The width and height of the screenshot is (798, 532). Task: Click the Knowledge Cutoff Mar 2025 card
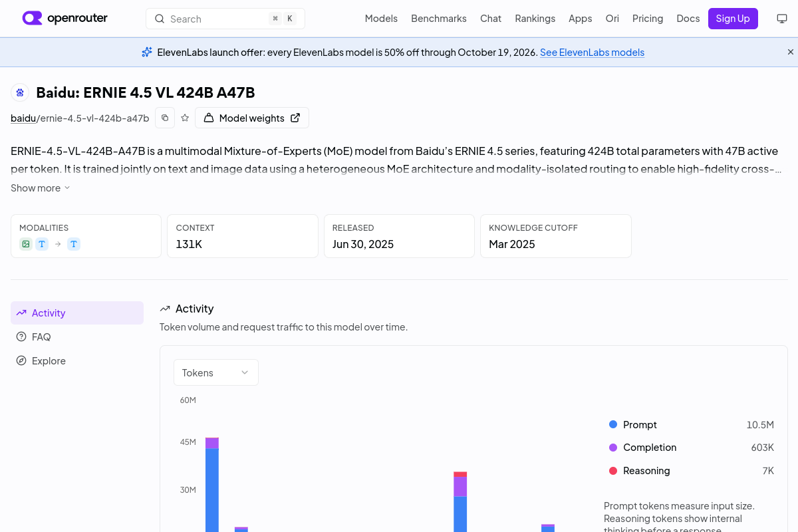pos(556,236)
